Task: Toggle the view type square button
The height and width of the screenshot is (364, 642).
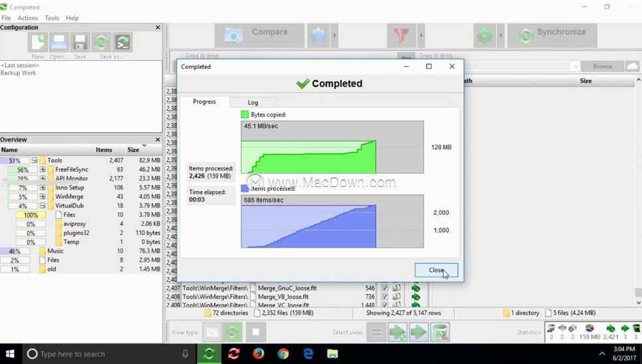Action: point(256,332)
